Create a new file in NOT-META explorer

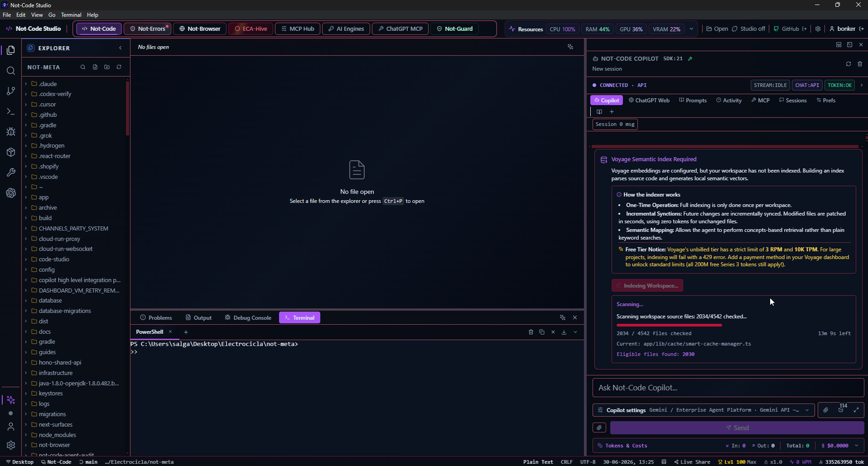pyautogui.click(x=95, y=67)
